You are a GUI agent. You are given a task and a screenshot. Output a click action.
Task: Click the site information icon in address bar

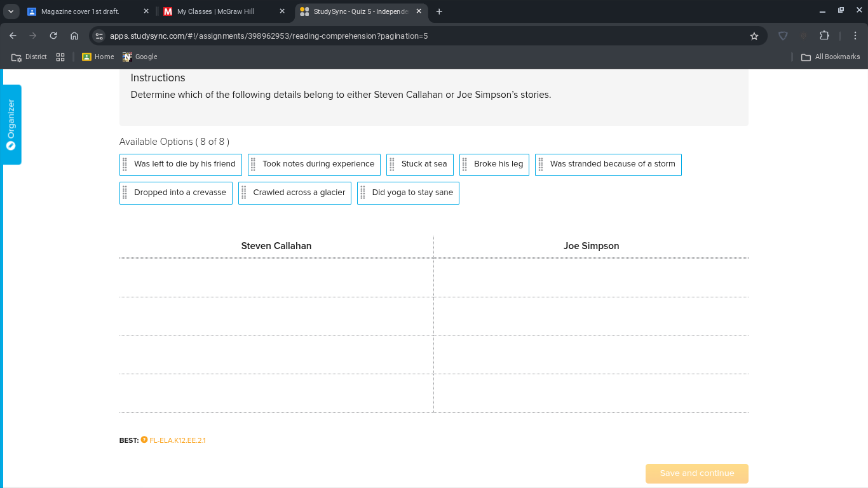99,36
